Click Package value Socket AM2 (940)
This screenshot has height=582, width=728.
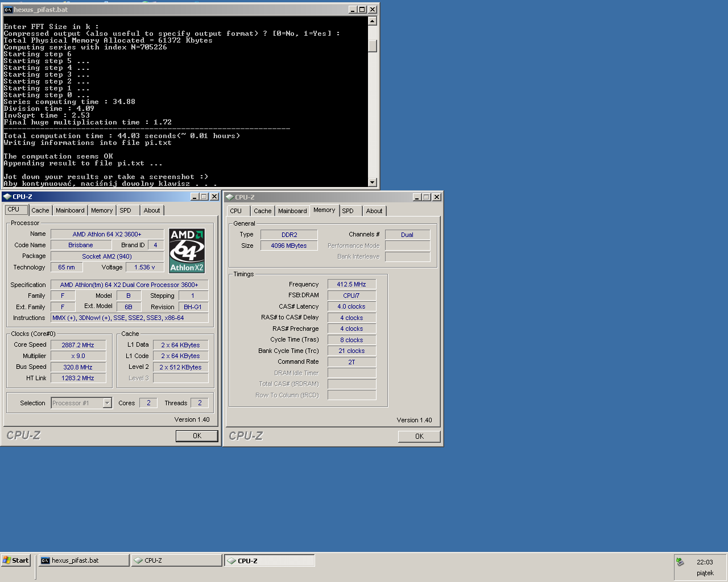click(x=107, y=256)
